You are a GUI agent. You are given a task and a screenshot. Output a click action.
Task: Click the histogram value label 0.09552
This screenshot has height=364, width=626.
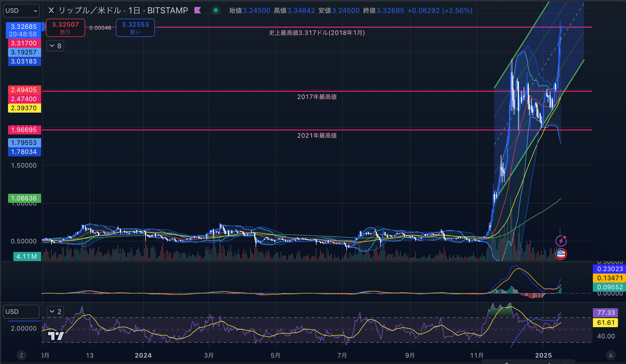click(x=610, y=287)
